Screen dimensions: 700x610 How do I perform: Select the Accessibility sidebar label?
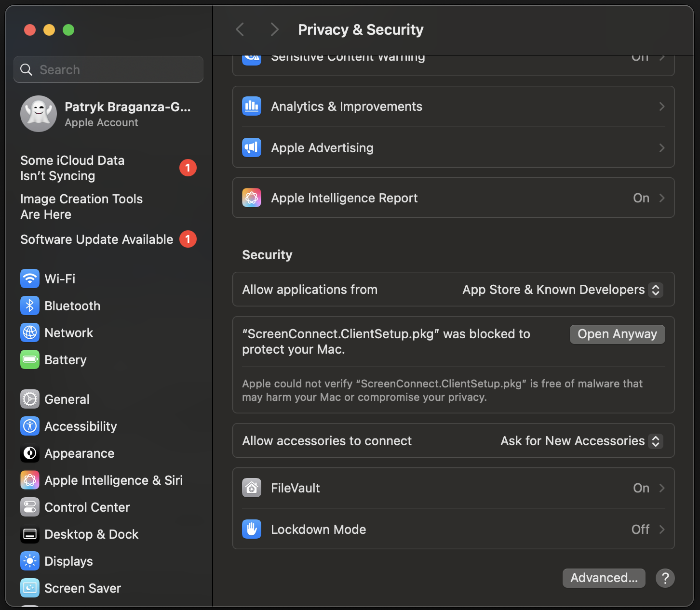81,426
